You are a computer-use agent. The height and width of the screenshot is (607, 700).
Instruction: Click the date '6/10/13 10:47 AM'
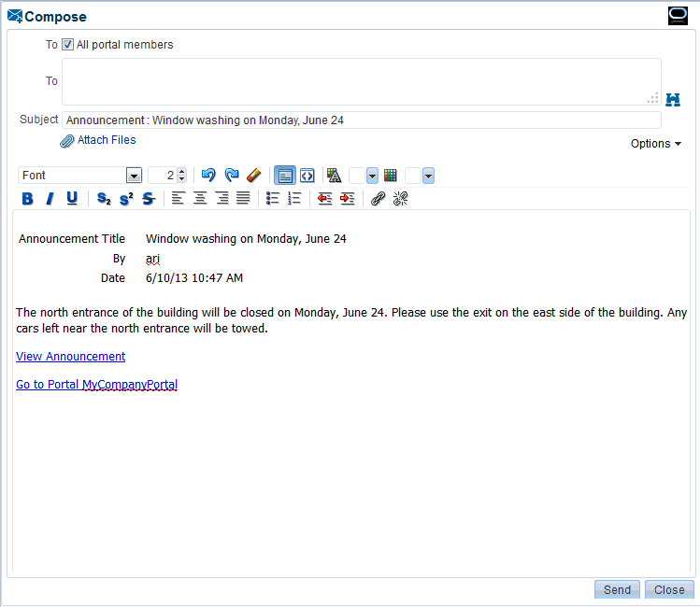(194, 278)
